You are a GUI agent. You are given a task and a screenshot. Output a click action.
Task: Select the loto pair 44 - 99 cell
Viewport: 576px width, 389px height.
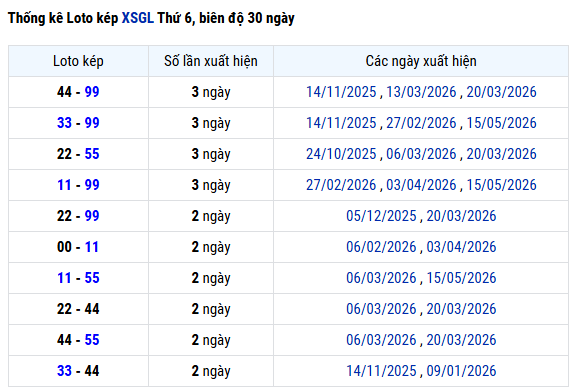[x=78, y=92]
